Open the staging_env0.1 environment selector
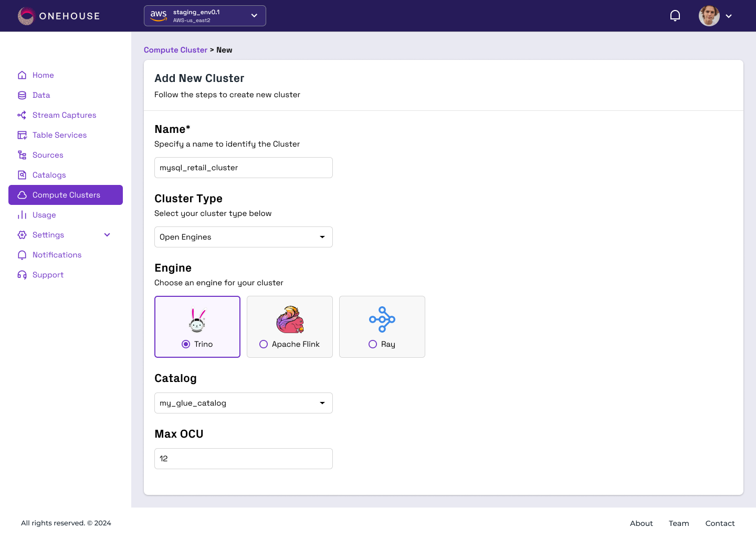The height and width of the screenshot is (538, 756). 205,16
